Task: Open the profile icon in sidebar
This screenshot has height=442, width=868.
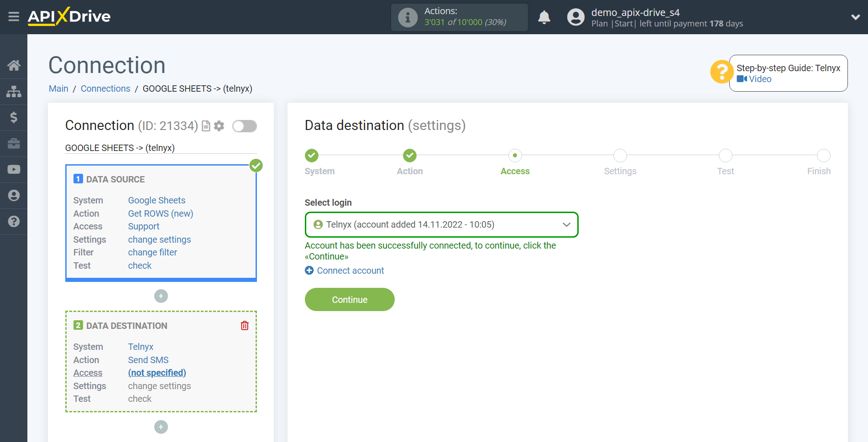Action: [x=14, y=195]
